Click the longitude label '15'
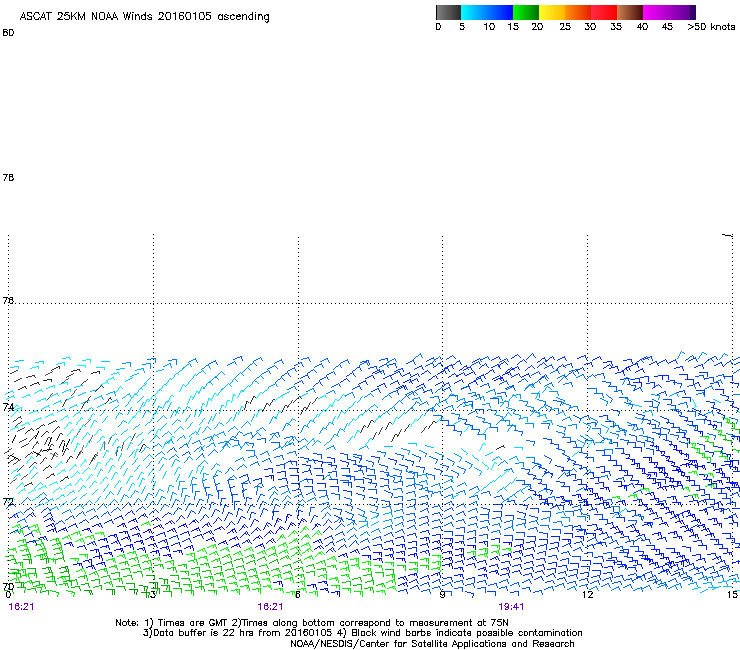 click(732, 595)
